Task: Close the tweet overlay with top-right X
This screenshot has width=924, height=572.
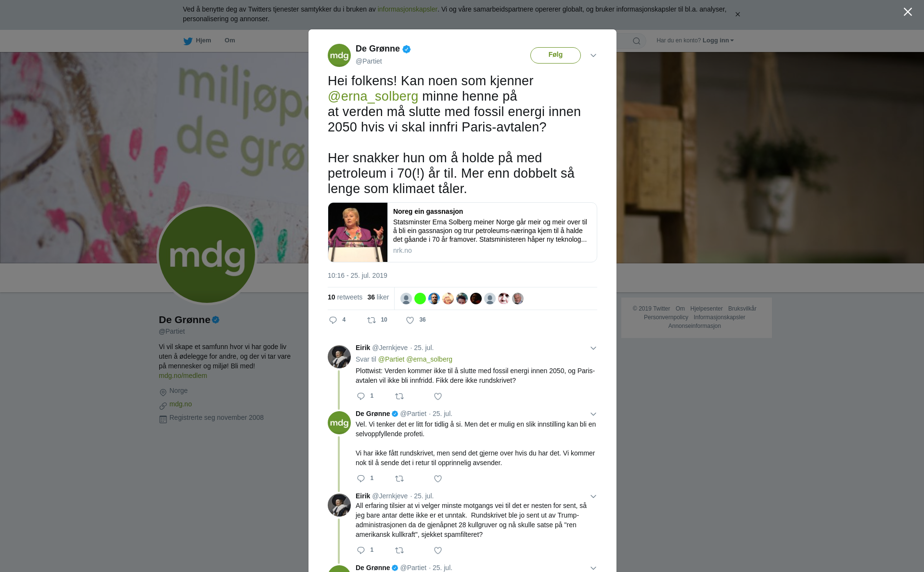Action: (908, 12)
